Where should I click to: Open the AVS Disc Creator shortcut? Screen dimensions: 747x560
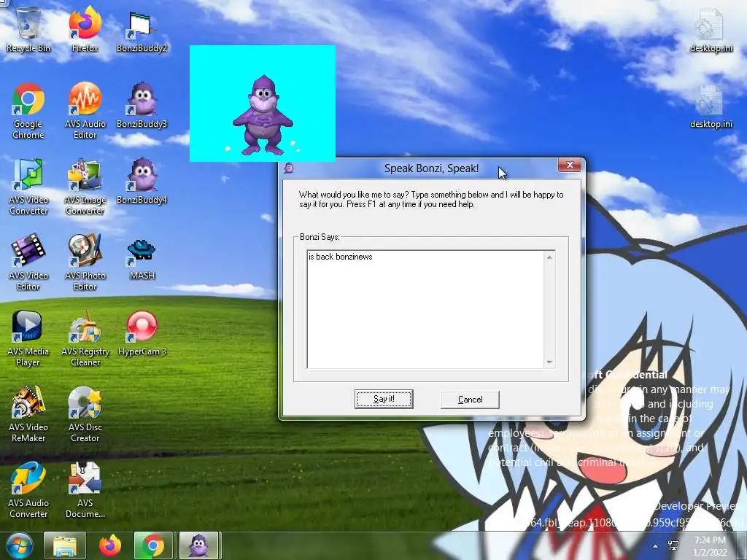coord(85,413)
